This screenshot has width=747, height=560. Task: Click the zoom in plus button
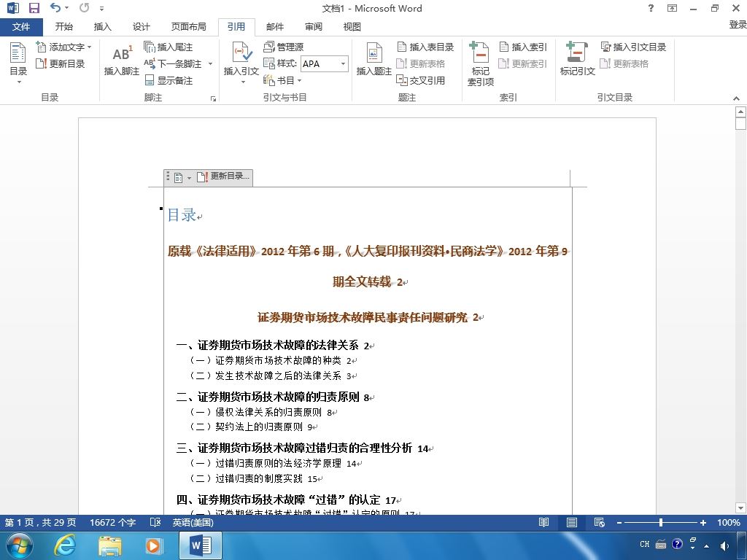pos(703,523)
